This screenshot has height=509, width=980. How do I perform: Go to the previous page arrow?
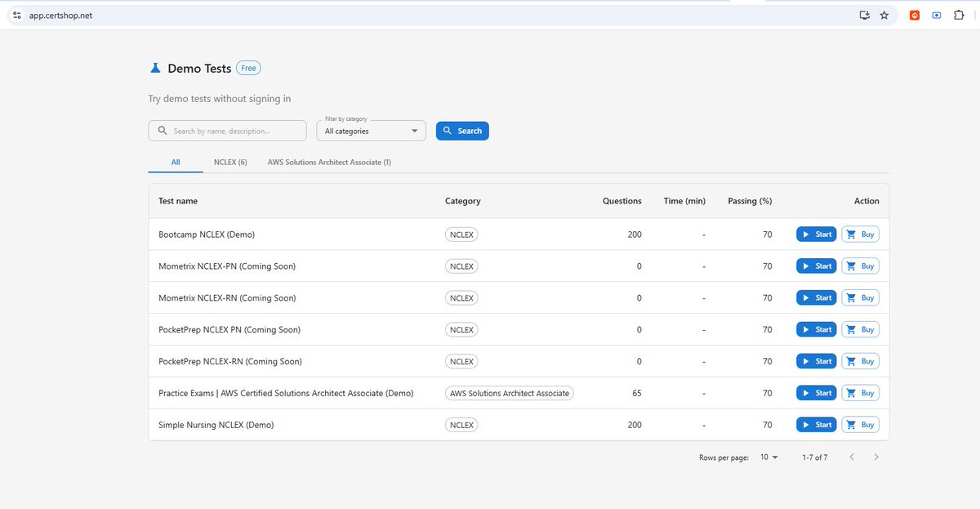point(852,458)
